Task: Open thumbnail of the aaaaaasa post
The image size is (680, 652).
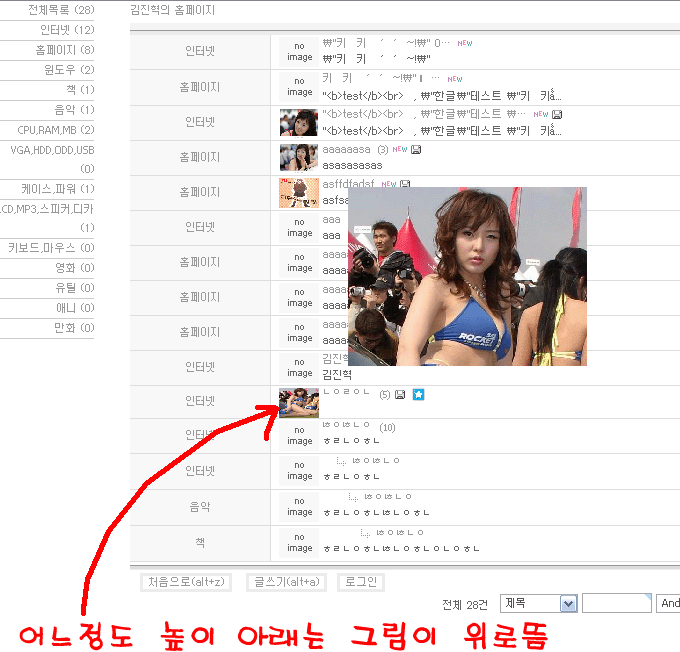Action: tap(299, 157)
